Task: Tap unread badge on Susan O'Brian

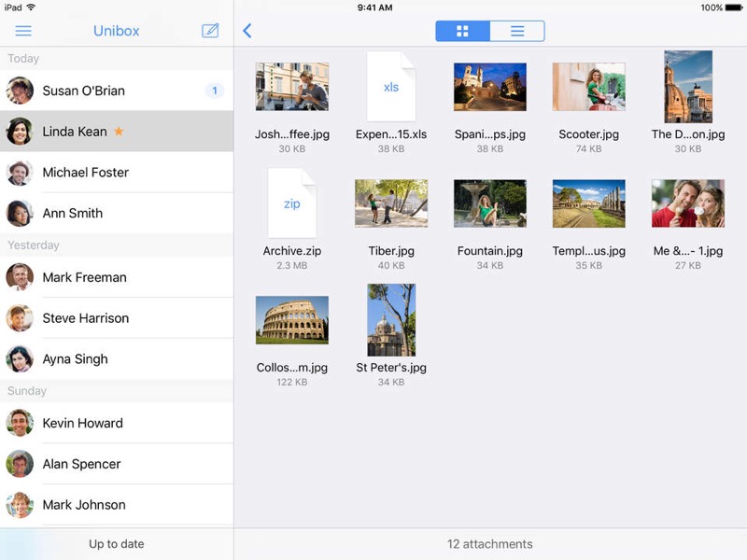Action: click(214, 91)
